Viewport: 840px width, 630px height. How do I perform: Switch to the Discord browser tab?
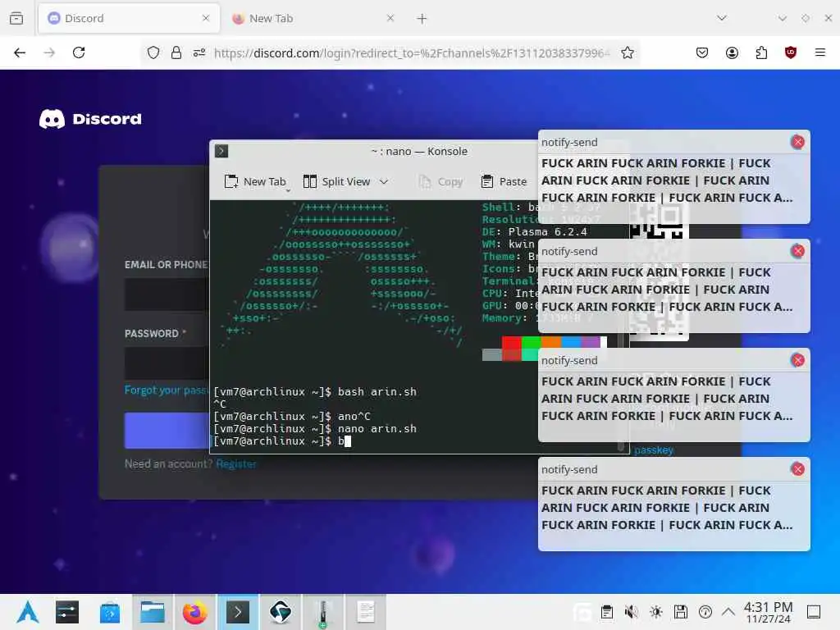(129, 18)
